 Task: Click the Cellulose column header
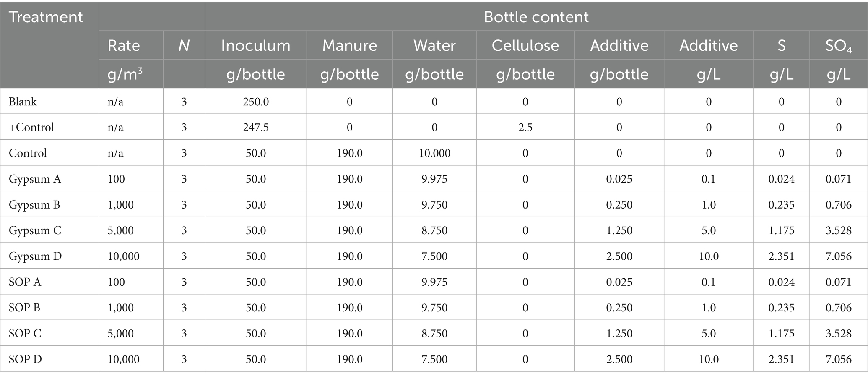point(525,45)
